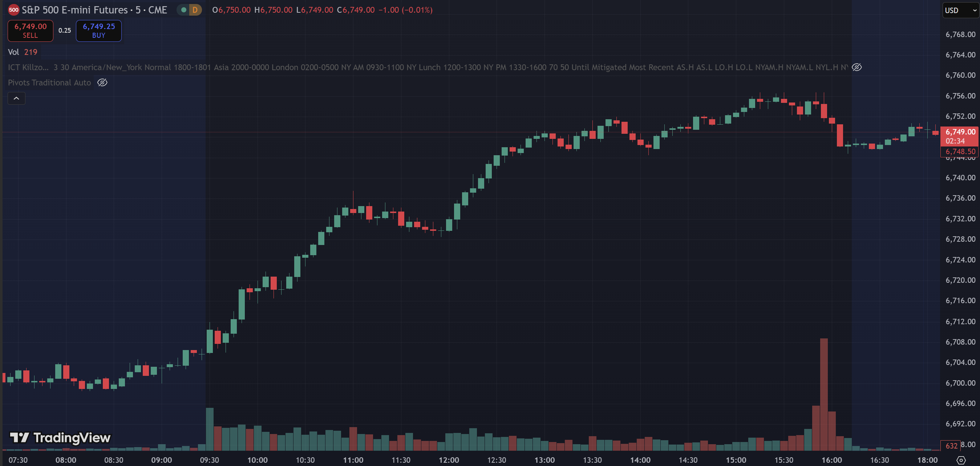Click the Vol indicator legend label
Image resolution: width=980 pixels, height=466 pixels.
[x=13, y=52]
